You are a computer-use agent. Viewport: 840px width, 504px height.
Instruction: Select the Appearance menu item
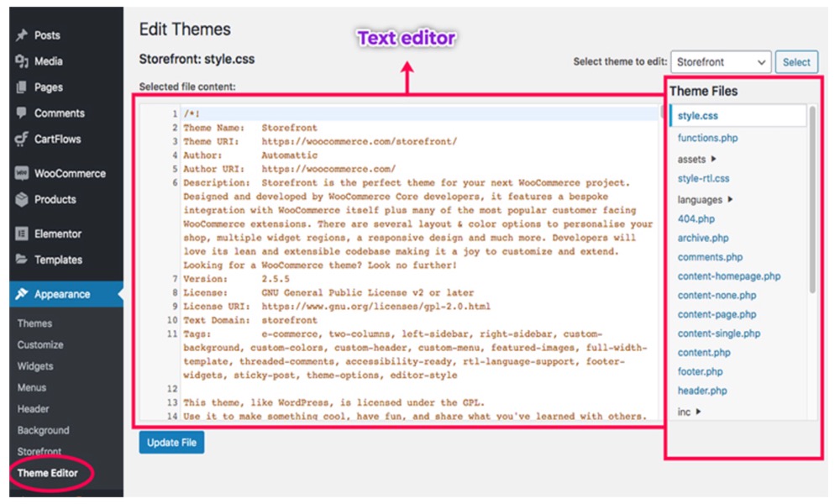pos(66,294)
